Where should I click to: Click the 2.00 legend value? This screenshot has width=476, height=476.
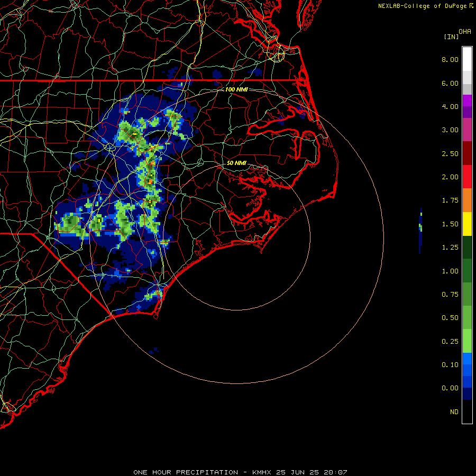[450, 177]
